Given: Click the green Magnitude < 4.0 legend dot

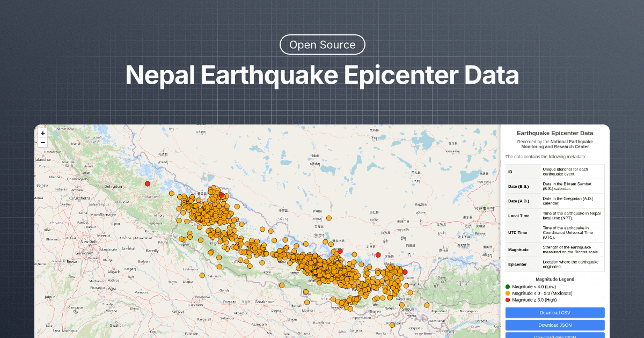Looking at the screenshot, I should [507, 286].
